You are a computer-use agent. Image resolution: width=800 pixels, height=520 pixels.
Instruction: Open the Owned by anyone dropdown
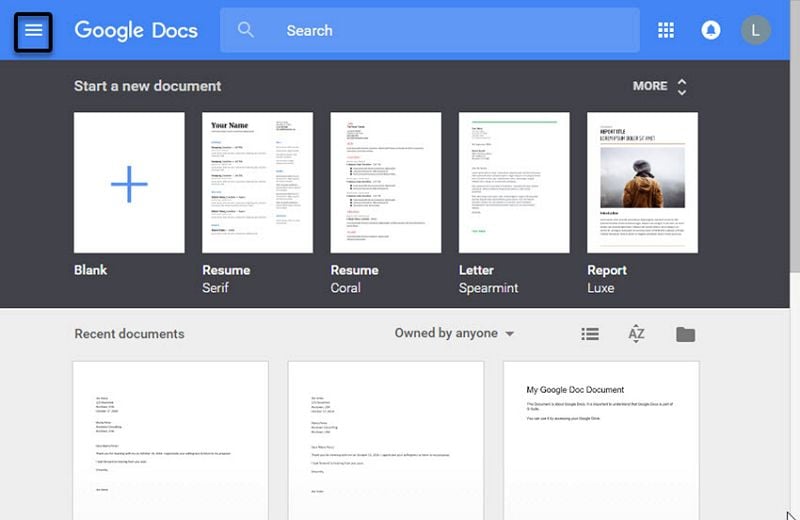454,333
